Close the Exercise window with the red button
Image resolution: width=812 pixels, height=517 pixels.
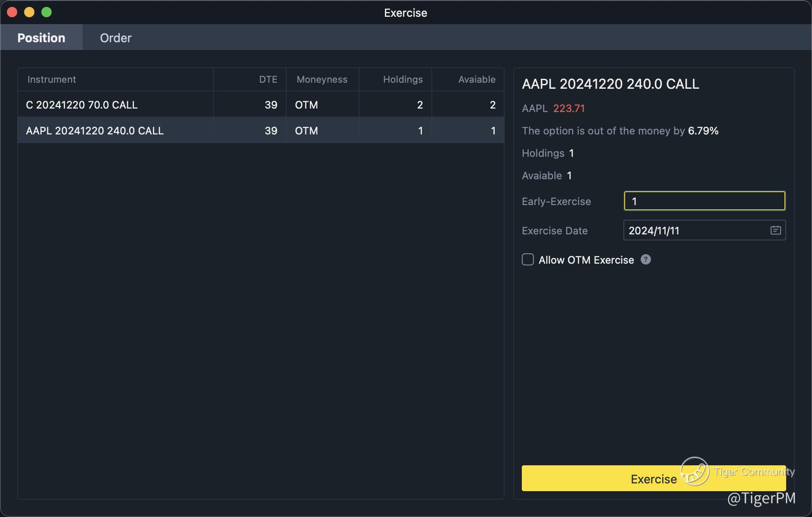12,12
